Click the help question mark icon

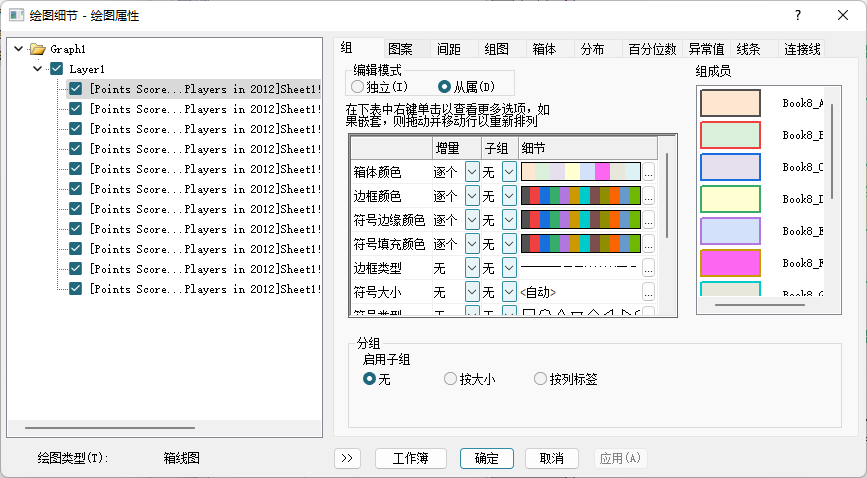[x=797, y=16]
